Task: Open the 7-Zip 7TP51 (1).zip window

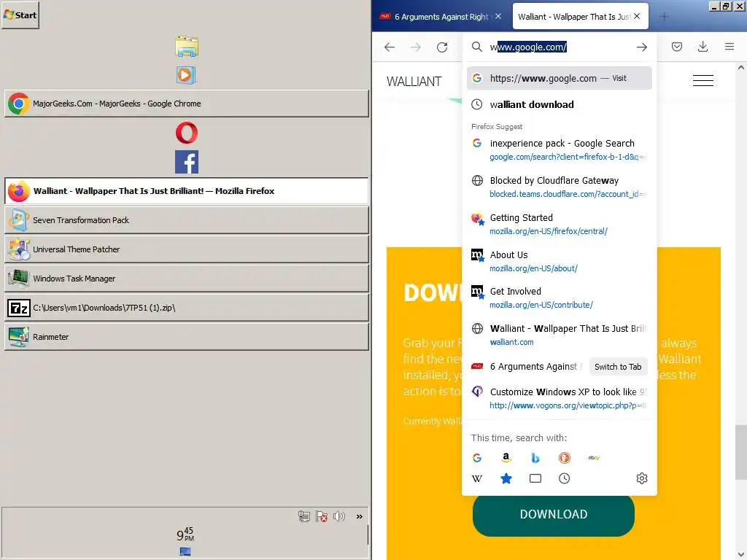Action: [186, 308]
